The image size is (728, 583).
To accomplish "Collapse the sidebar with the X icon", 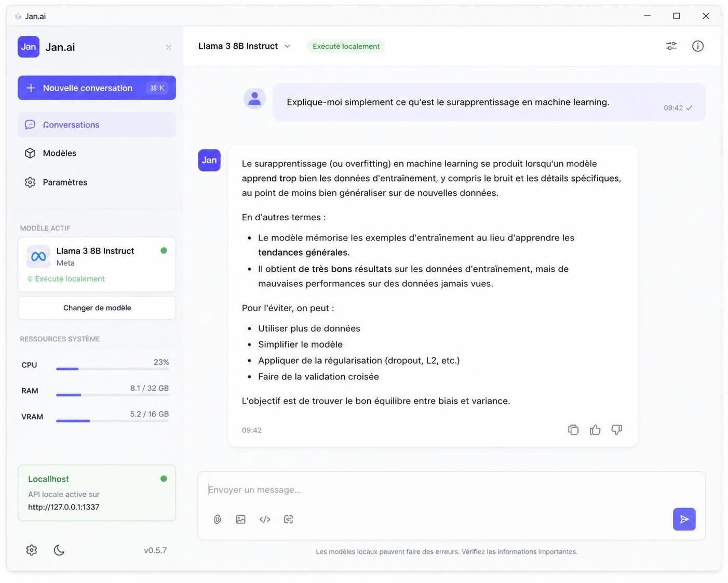I will [x=169, y=47].
